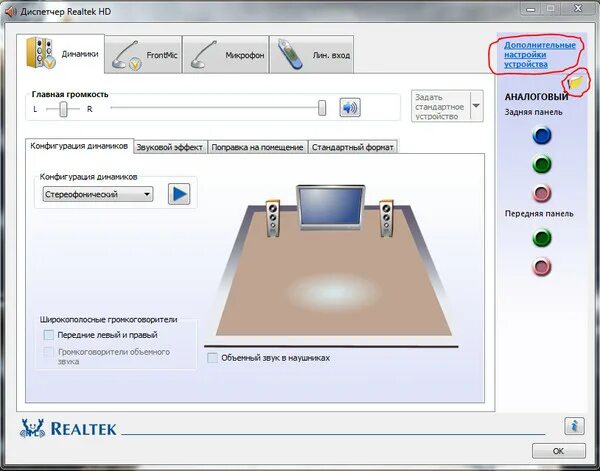Click the blue rear panel jack

pyautogui.click(x=542, y=135)
